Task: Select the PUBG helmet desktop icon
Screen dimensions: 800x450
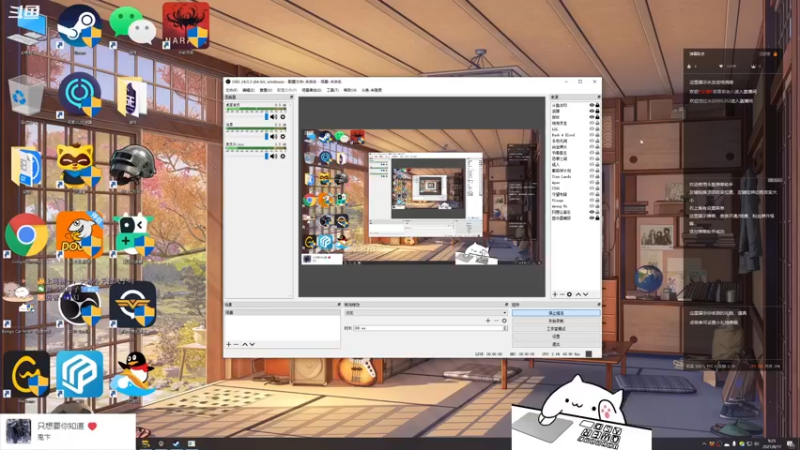Action: (x=133, y=166)
